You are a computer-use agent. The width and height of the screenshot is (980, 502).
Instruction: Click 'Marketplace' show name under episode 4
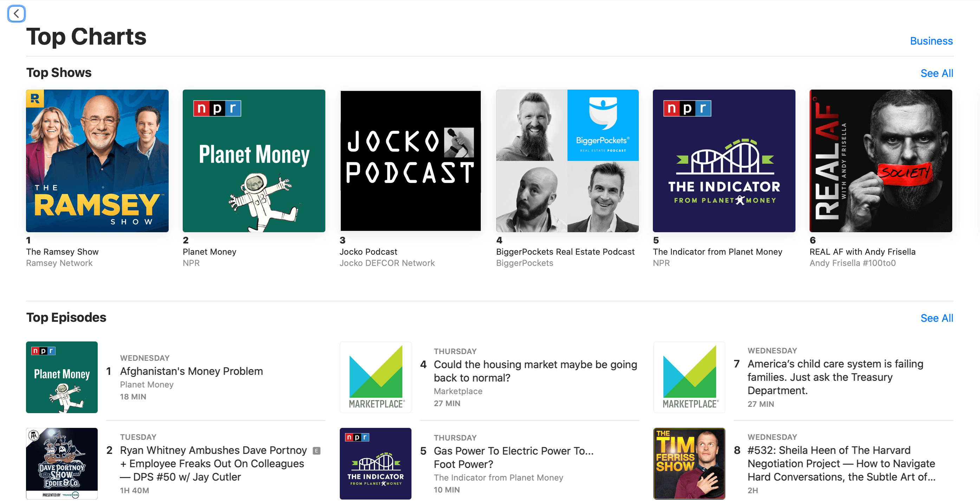(x=458, y=391)
